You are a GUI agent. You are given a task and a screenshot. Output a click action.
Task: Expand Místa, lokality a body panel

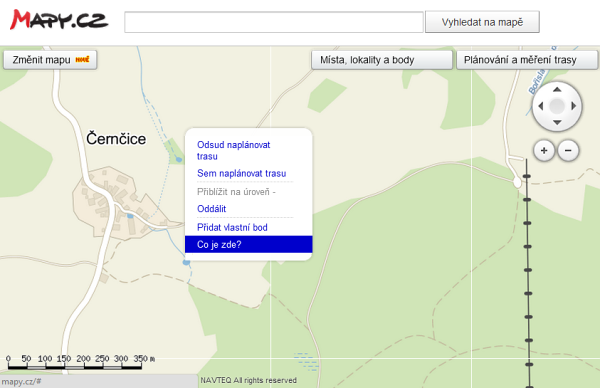[382, 60]
